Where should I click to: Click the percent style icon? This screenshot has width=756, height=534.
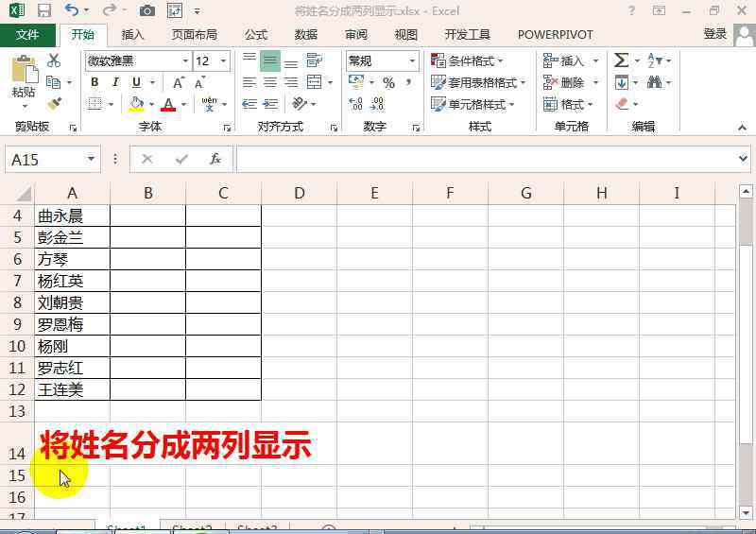pos(388,82)
